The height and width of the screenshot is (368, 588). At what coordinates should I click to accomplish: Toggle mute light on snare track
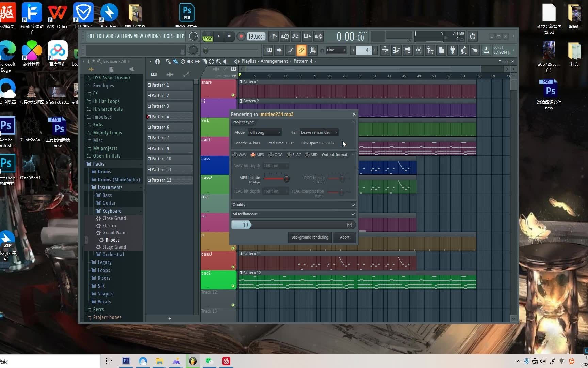(233, 95)
